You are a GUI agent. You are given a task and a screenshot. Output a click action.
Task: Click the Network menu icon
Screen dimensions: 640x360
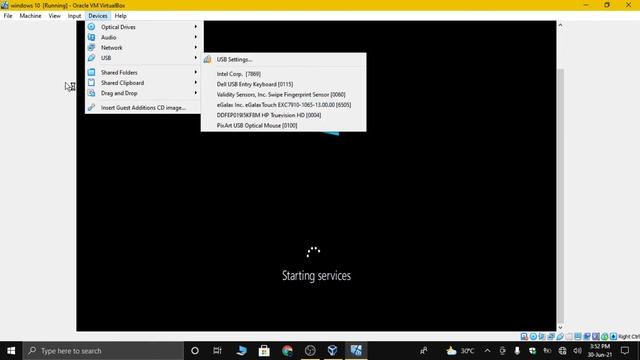coord(91,47)
